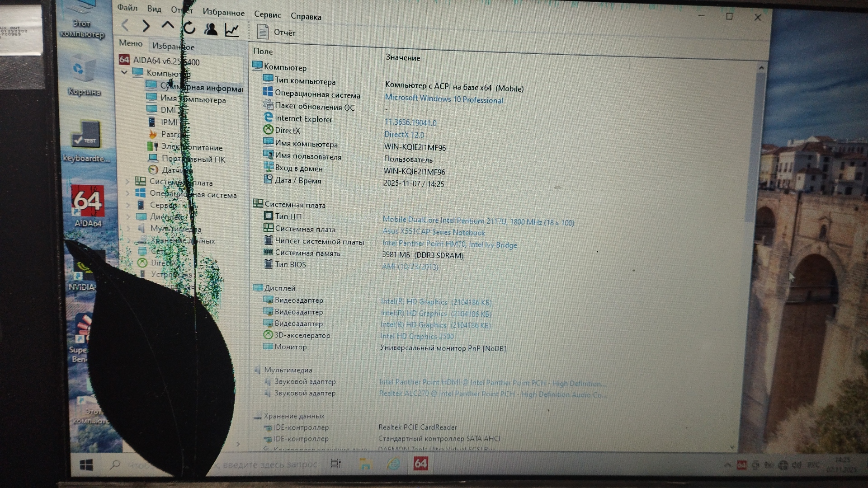Expand the Системная плата tree node
The width and height of the screenshot is (868, 488).
[127, 181]
